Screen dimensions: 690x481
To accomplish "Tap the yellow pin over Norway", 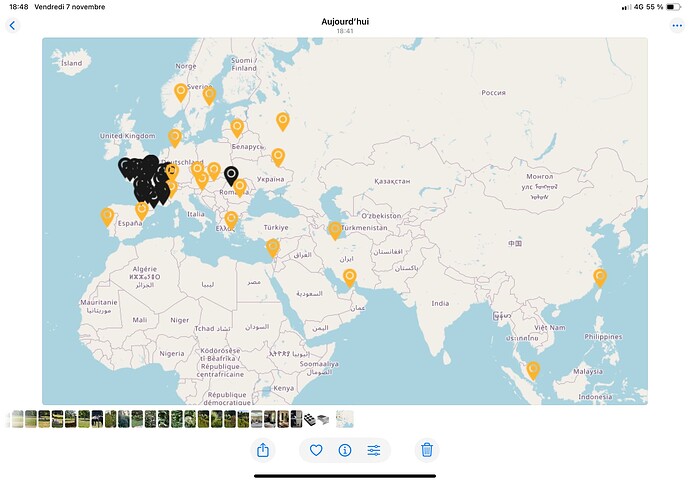I will coord(181,91).
